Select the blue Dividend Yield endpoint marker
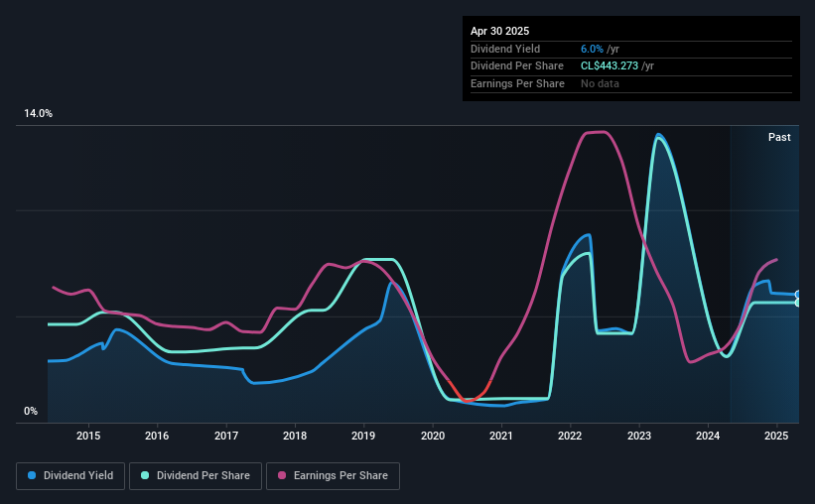Screen dimensions: 815x504 [798, 295]
